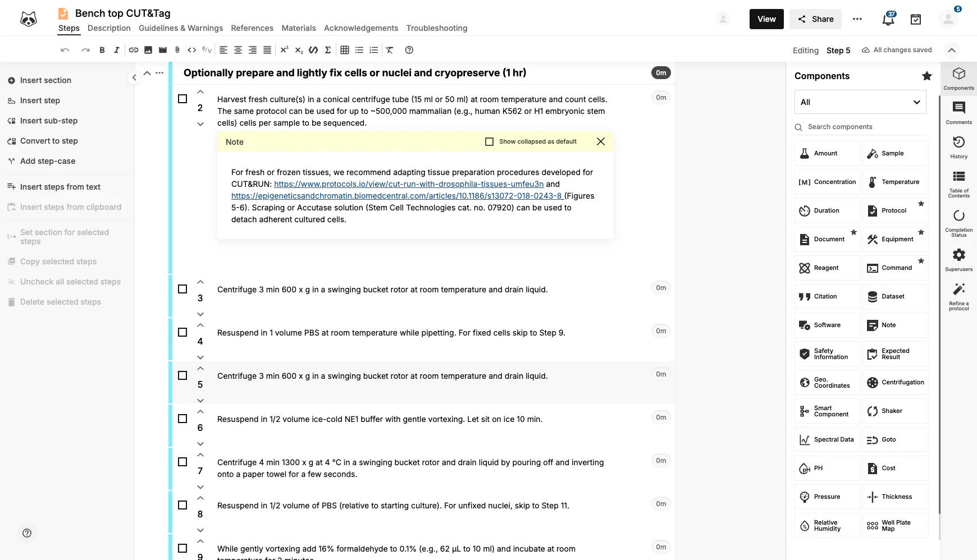Move step 6 up with arrow
The height and width of the screenshot is (560, 977).
(200, 412)
